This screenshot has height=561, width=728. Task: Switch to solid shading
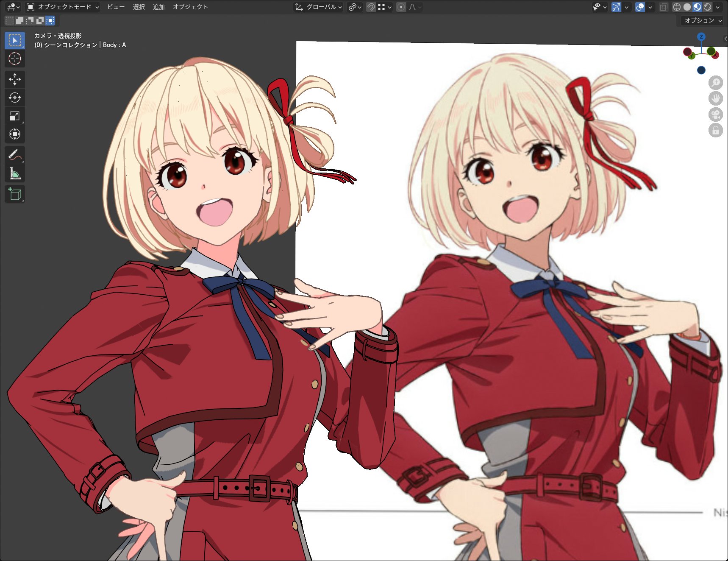point(687,7)
